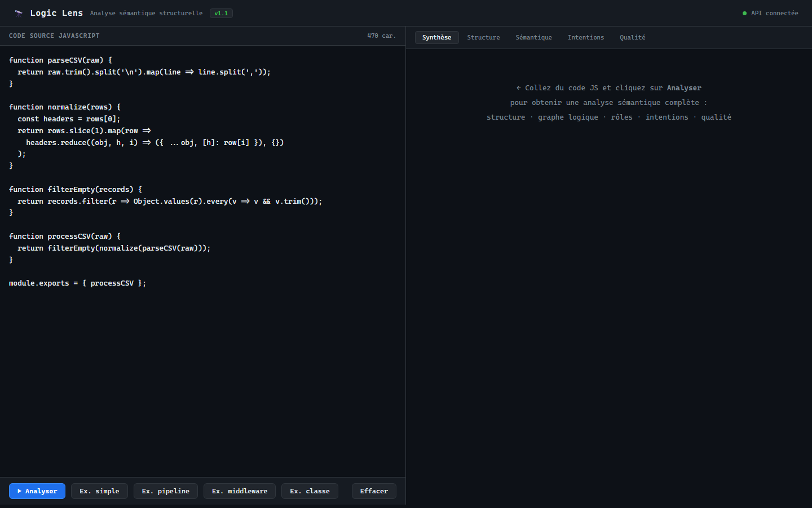Run the Analyser button
This screenshot has width=812, height=508.
tap(37, 491)
